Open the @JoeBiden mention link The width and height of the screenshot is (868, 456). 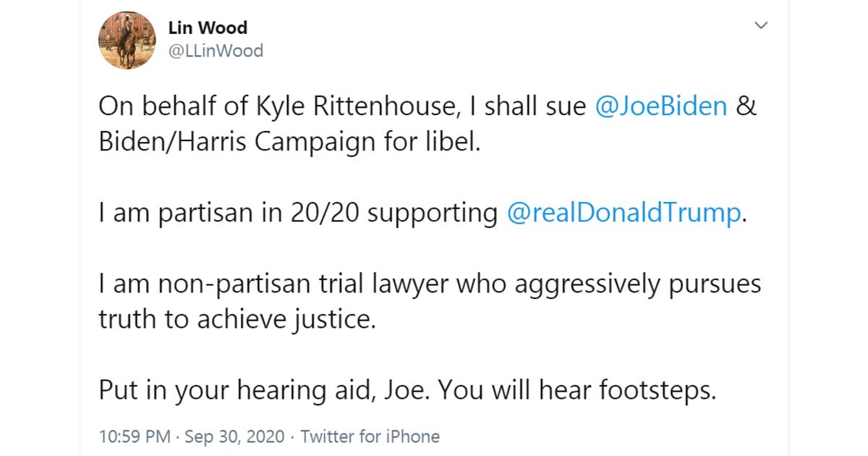click(x=660, y=106)
